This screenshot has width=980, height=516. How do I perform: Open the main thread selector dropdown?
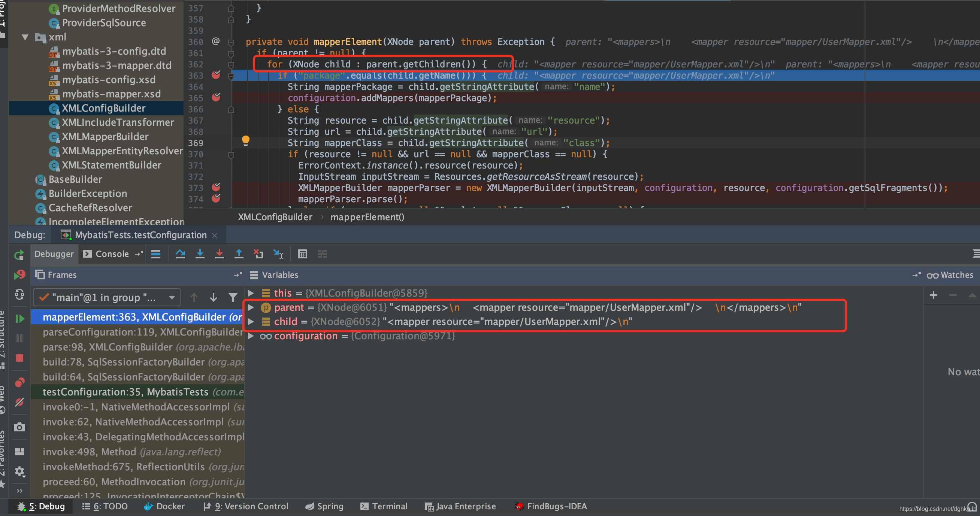pos(106,297)
